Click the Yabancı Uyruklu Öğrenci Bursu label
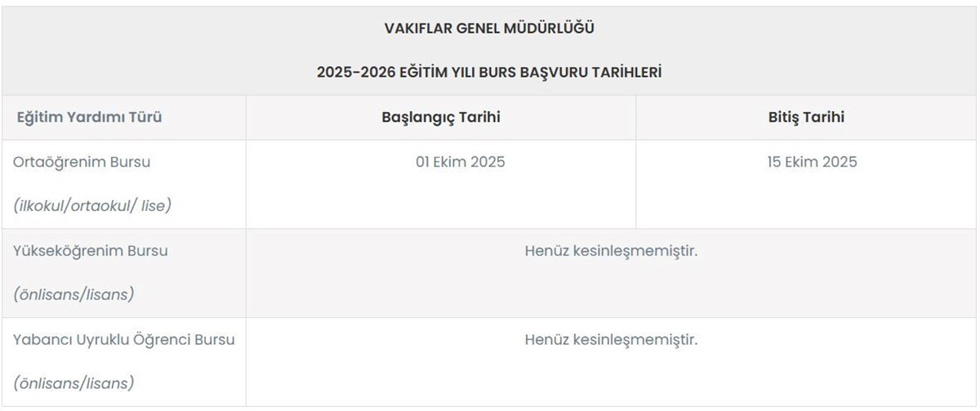 124,339
